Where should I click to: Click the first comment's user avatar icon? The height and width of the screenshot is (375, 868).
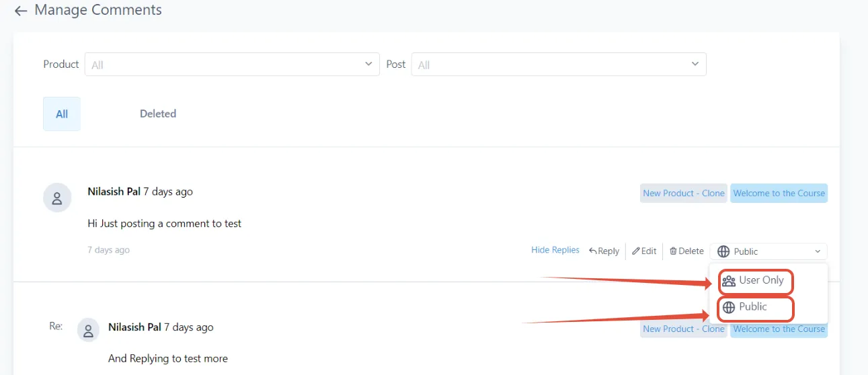(x=57, y=198)
